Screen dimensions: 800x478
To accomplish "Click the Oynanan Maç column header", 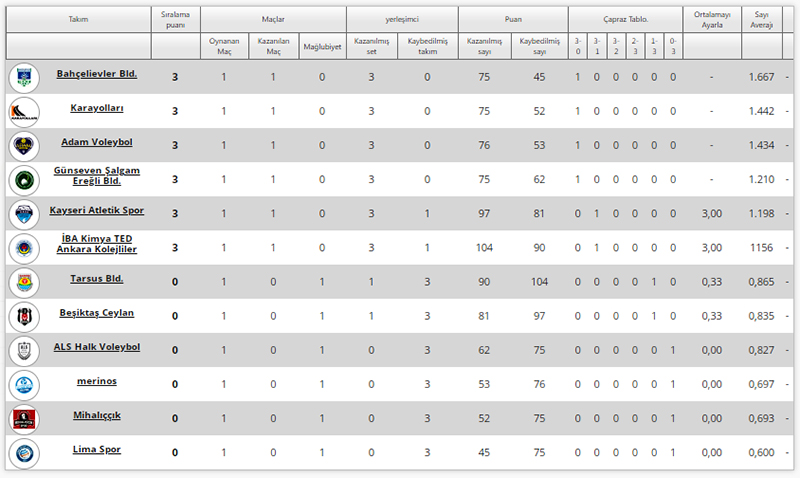I will click(224, 46).
